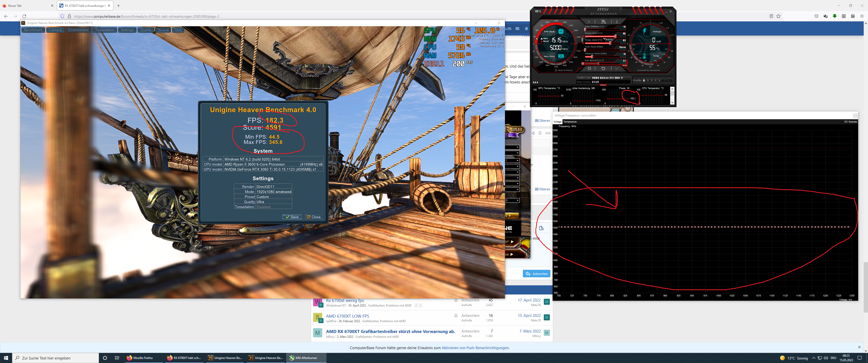This screenshot has width=868, height=363.
Task: Click the apply checkmark in Afterburner
Action: pyautogui.click(x=617, y=69)
